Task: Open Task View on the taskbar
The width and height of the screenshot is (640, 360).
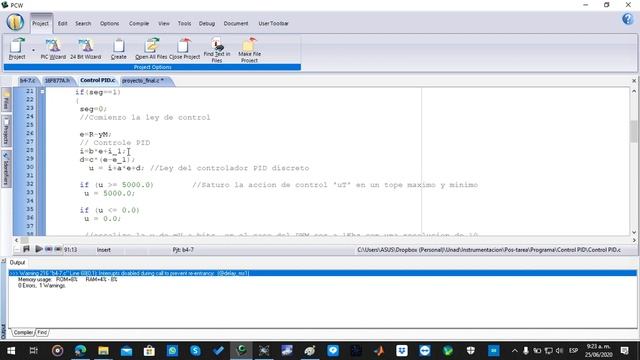Action: coord(33,351)
